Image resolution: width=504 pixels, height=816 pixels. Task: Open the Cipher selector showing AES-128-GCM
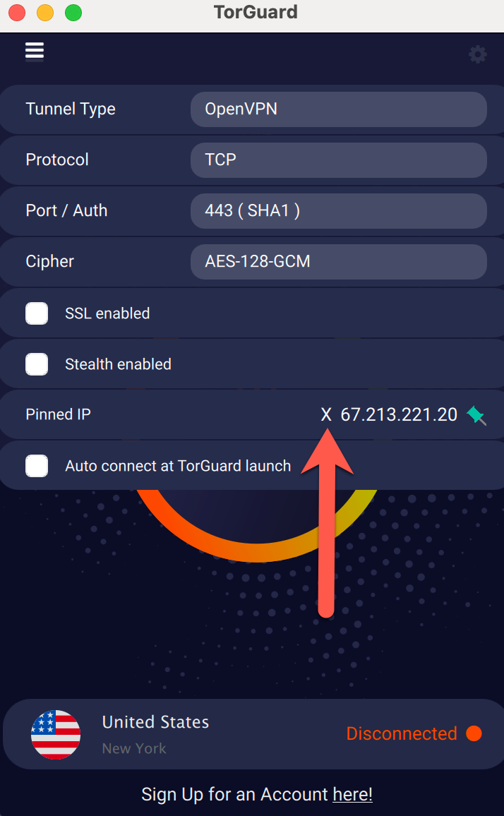point(338,262)
